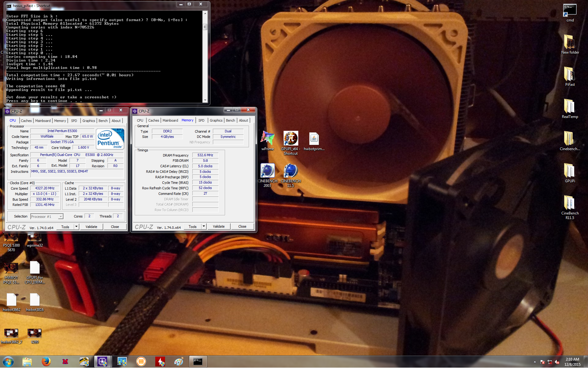
Task: Click the Core Speed value 4327.20 MHz
Action: click(45, 188)
